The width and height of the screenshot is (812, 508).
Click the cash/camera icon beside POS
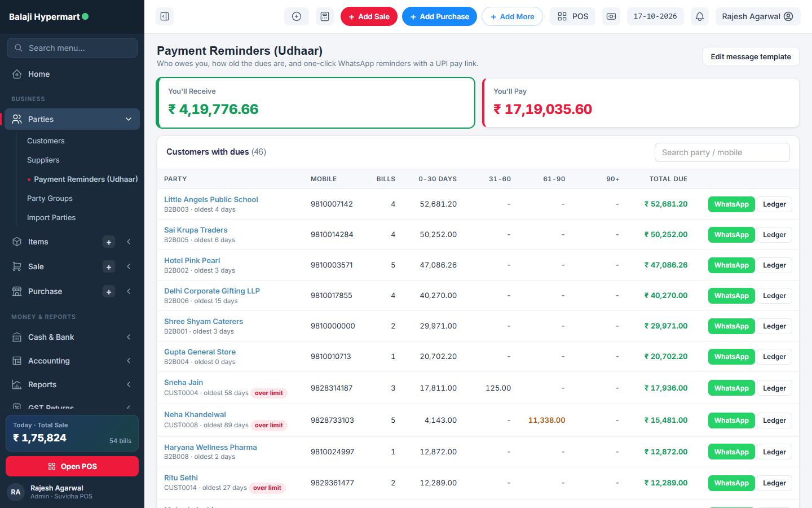611,16
